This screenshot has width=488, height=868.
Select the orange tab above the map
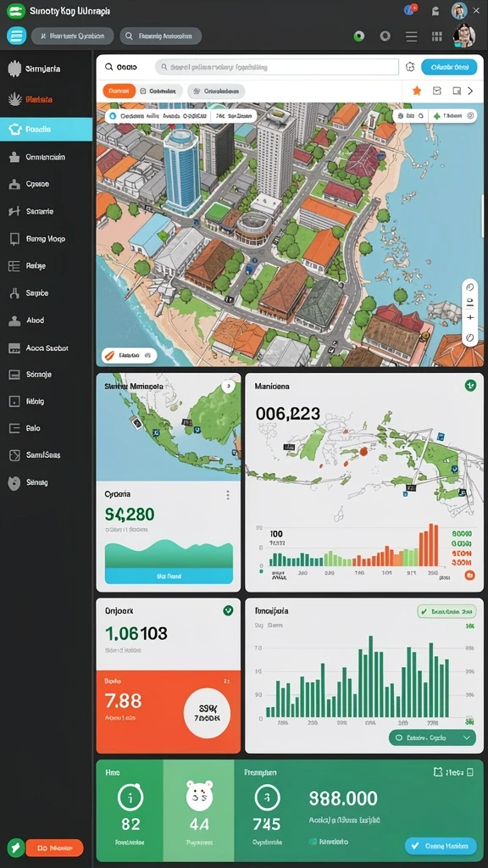pyautogui.click(x=119, y=91)
